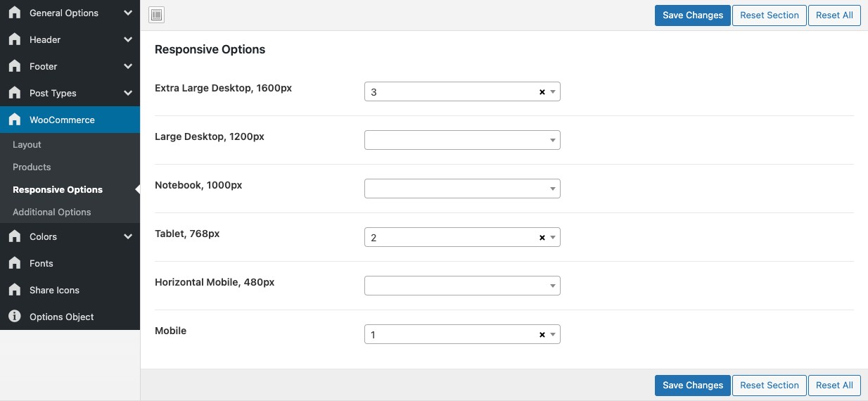Screen dimensions: 868x401
Task: Click the General Options home icon
Action: click(15, 13)
